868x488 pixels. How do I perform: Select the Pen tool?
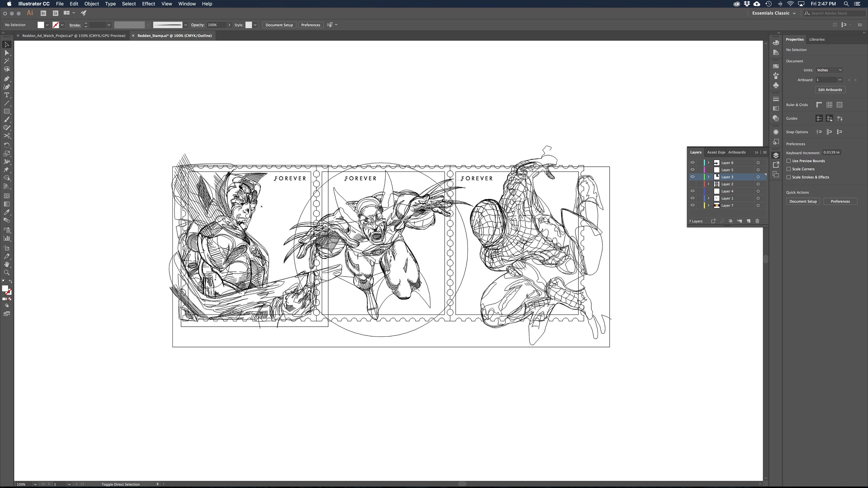[6, 78]
